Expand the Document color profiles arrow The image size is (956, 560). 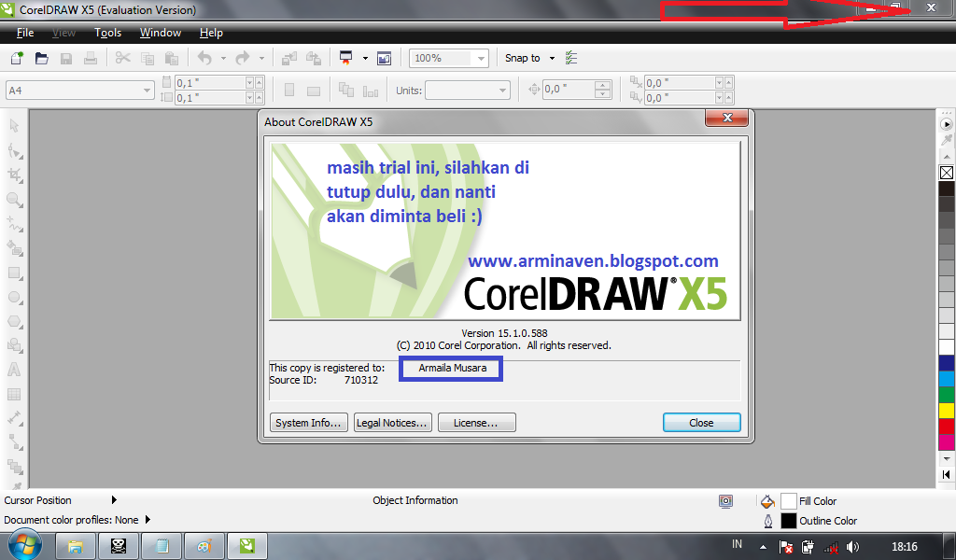coord(148,520)
